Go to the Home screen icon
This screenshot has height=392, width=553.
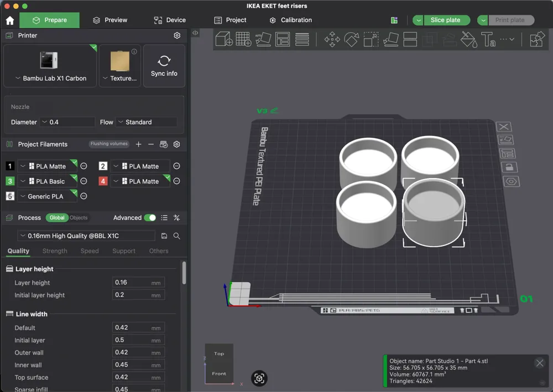coord(10,20)
